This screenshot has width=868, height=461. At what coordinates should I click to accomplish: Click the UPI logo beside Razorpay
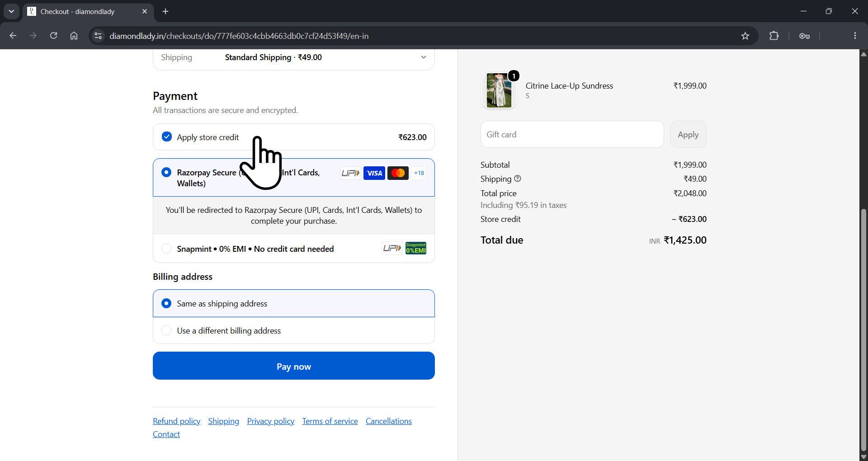pyautogui.click(x=350, y=173)
